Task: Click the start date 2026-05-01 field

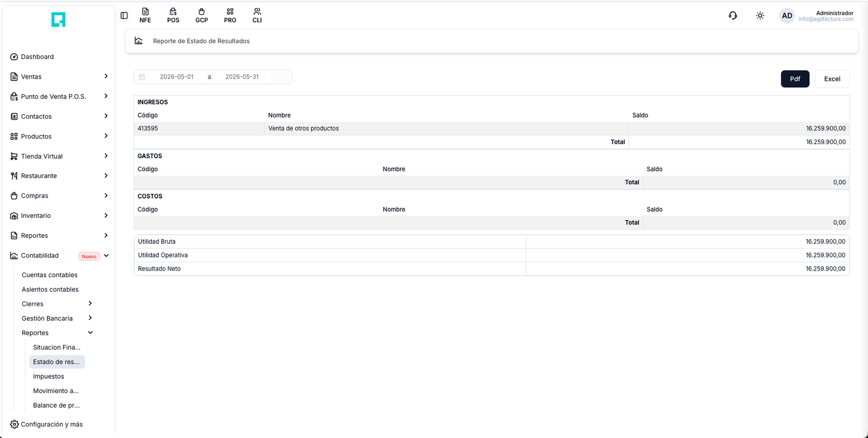Action: [176, 77]
